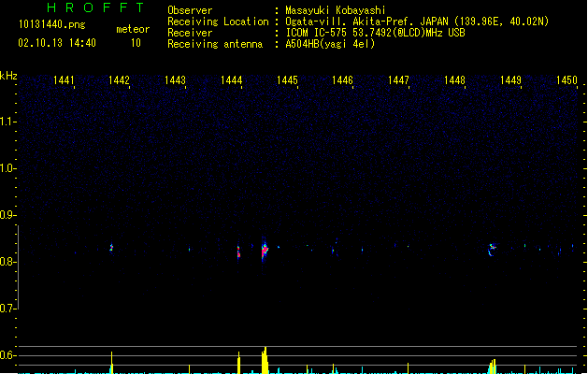The image size is (588, 374).
Task: Pick the 1446 time axis marker
Action: pos(342,80)
